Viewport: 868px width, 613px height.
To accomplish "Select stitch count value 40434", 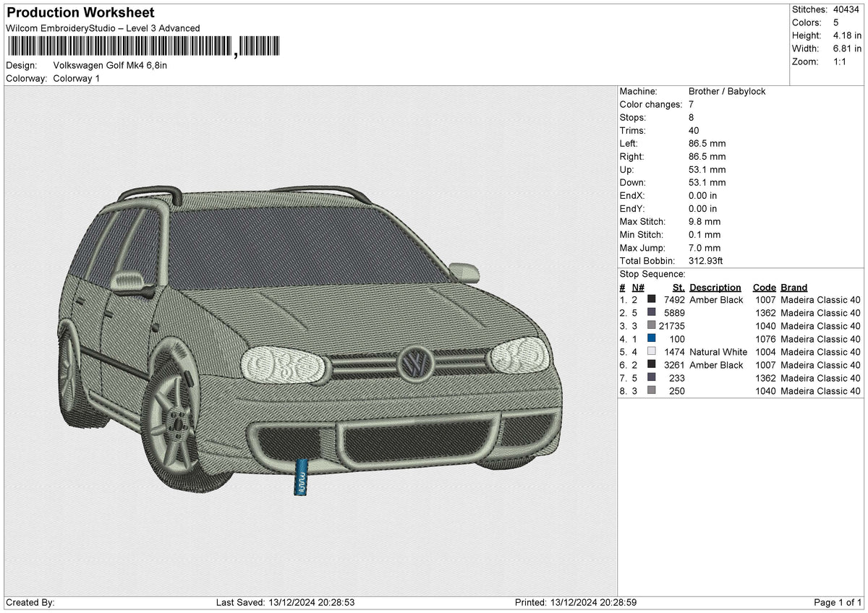I will click(846, 9).
